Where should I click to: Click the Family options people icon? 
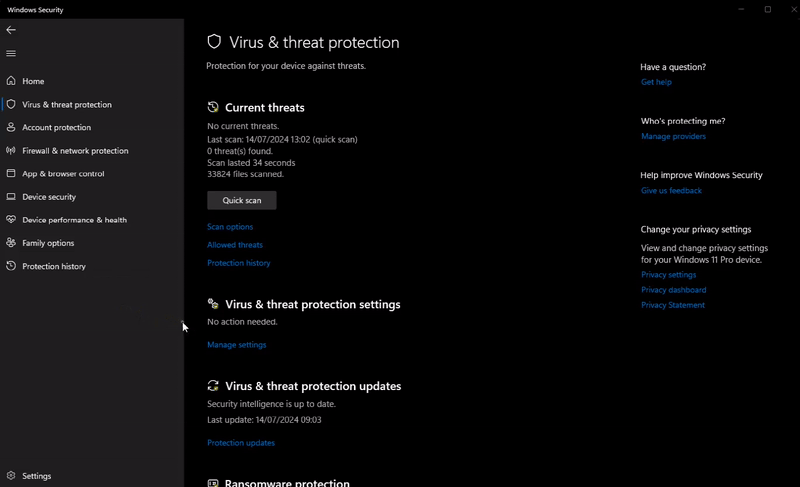coord(11,243)
